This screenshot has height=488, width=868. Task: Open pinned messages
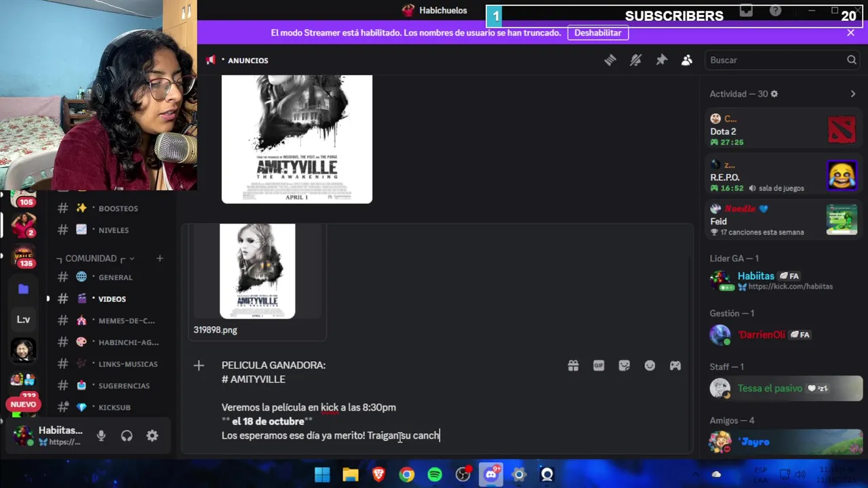click(661, 60)
